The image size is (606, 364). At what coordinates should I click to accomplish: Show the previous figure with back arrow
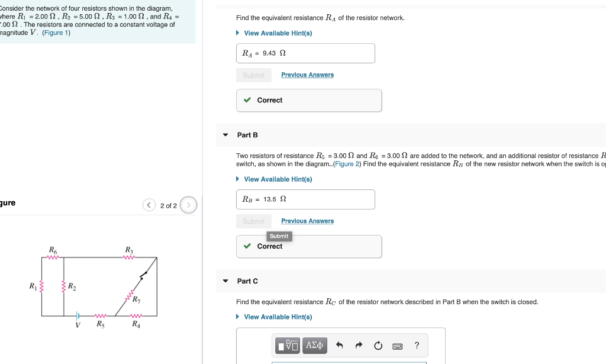149,204
